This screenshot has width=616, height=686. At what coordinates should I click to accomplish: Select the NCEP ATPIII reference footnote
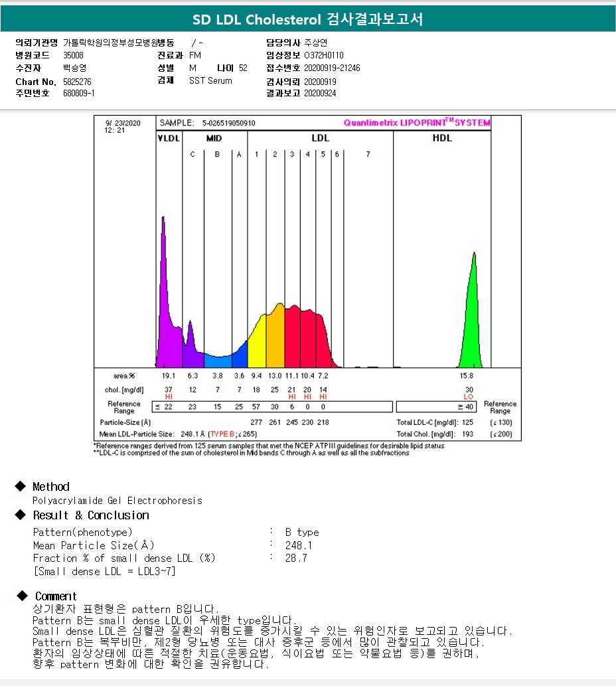[x=269, y=446]
